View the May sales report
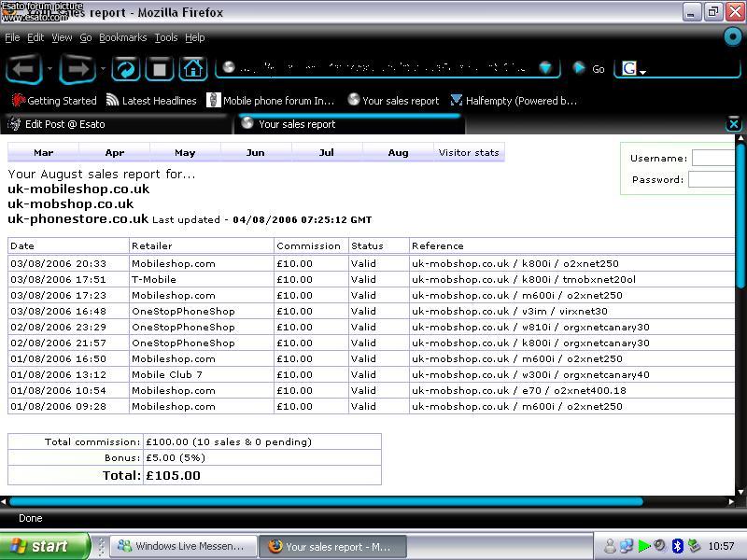 click(185, 152)
